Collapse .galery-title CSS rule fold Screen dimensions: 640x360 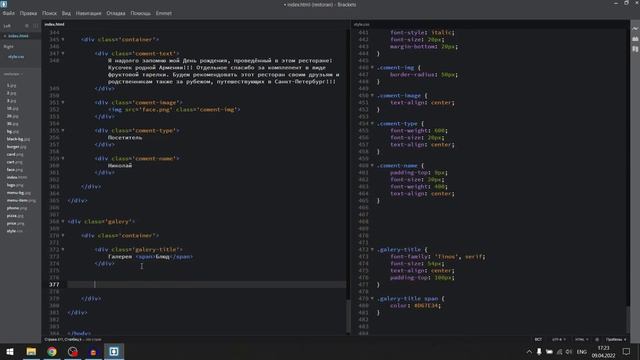coord(372,249)
